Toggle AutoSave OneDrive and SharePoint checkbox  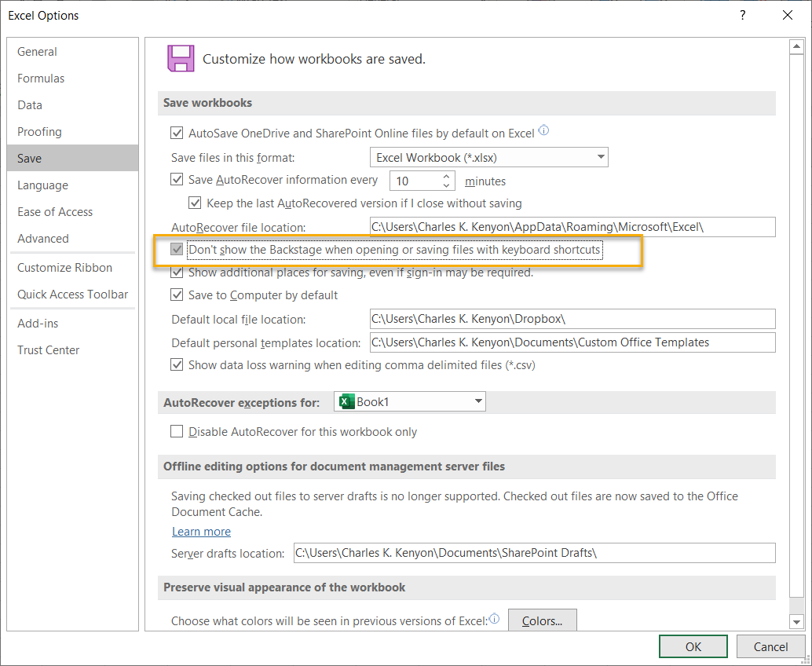(x=177, y=133)
